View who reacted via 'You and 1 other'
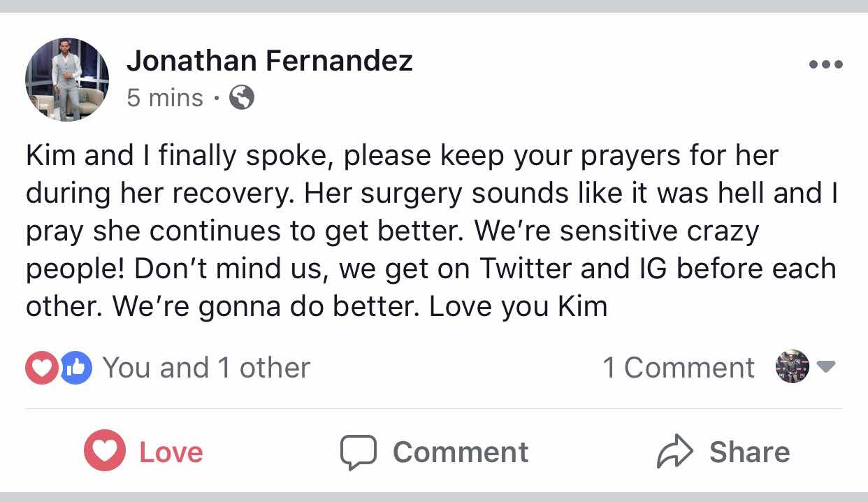Image resolution: width=868 pixels, height=502 pixels. coord(206,368)
